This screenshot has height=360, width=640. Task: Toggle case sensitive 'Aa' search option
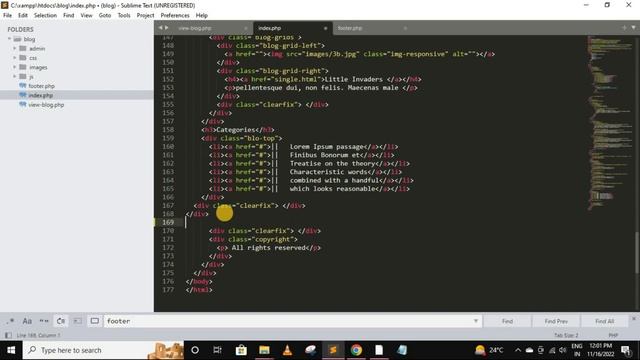tap(27, 321)
